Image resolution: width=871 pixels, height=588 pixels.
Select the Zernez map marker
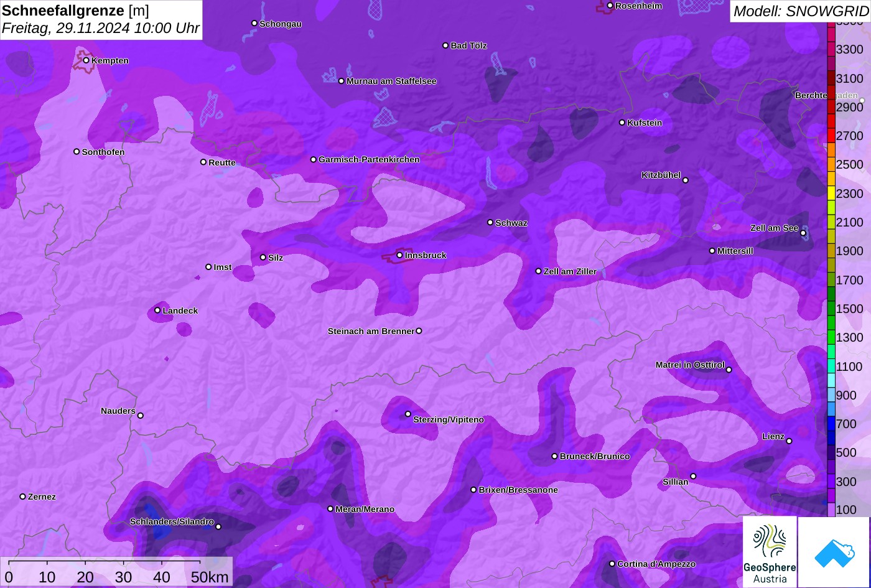(x=23, y=497)
